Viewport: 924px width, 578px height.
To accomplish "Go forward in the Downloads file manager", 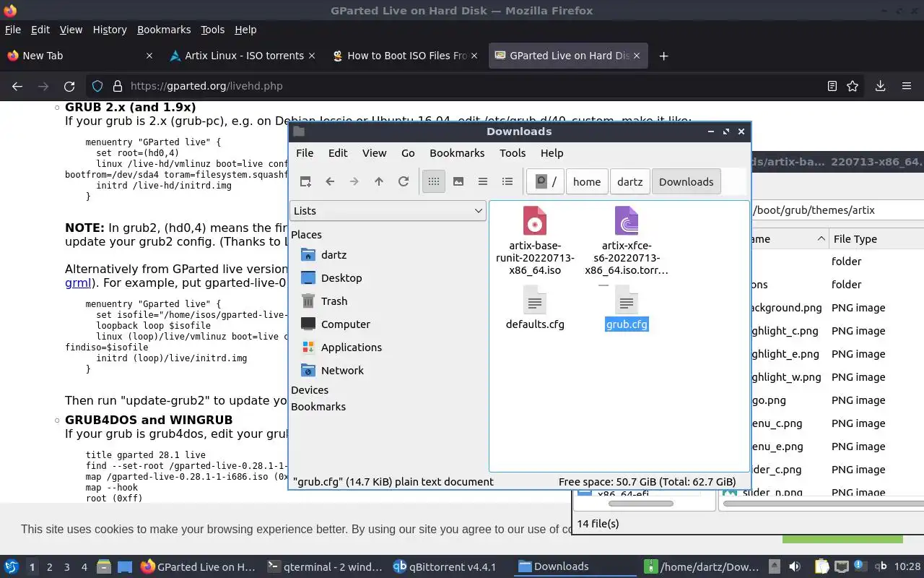I will (354, 181).
